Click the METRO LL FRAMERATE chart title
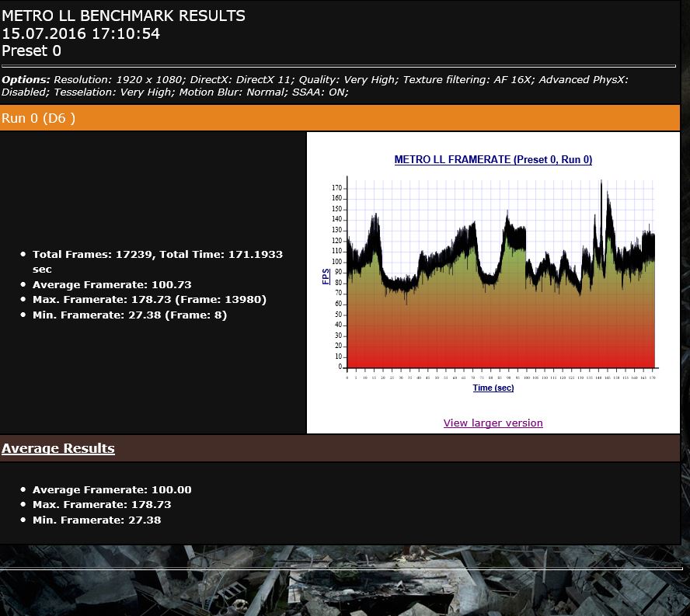 493,160
